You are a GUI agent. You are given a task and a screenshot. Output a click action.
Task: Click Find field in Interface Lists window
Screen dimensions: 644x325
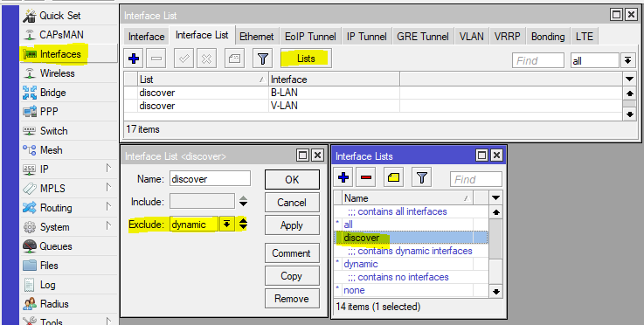pyautogui.click(x=476, y=180)
